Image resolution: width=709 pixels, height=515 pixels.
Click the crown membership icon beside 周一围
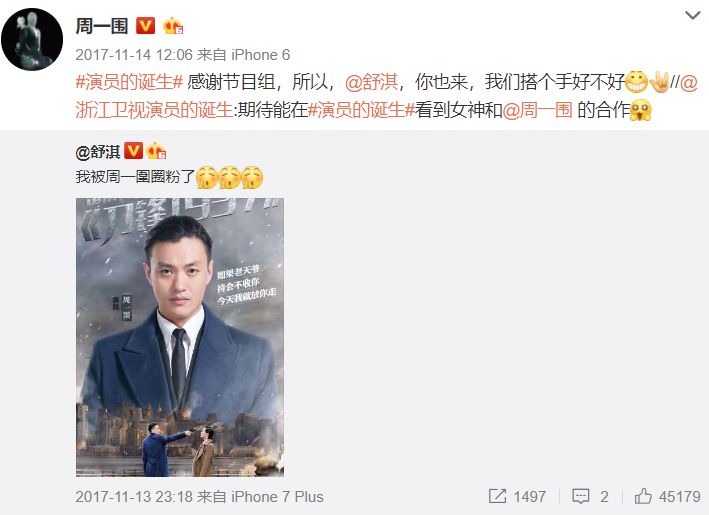click(x=173, y=26)
